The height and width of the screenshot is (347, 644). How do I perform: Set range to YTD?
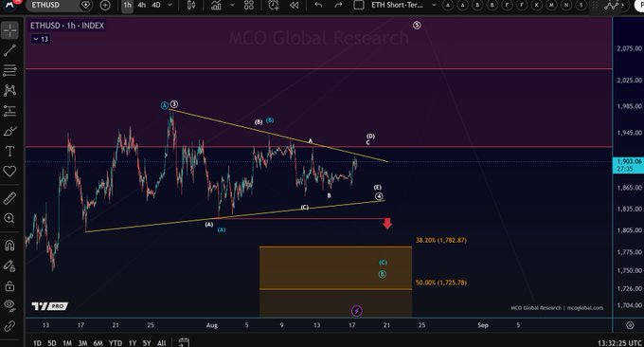[116, 343]
